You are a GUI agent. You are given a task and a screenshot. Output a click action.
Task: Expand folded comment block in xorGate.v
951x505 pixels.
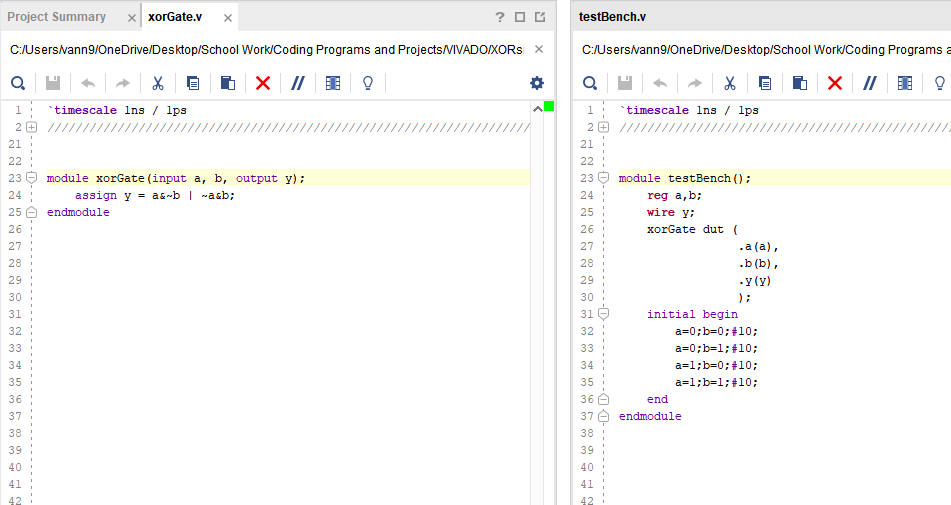coord(32,127)
